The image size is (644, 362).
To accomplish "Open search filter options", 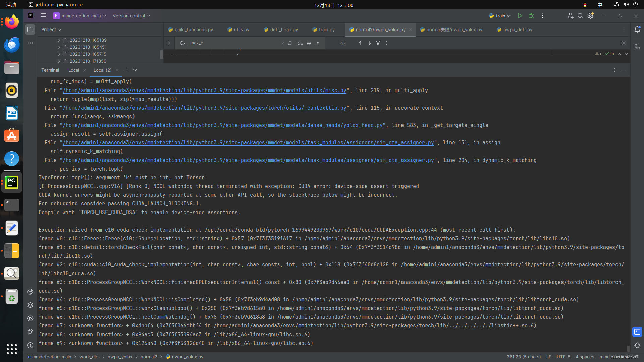I will (378, 43).
